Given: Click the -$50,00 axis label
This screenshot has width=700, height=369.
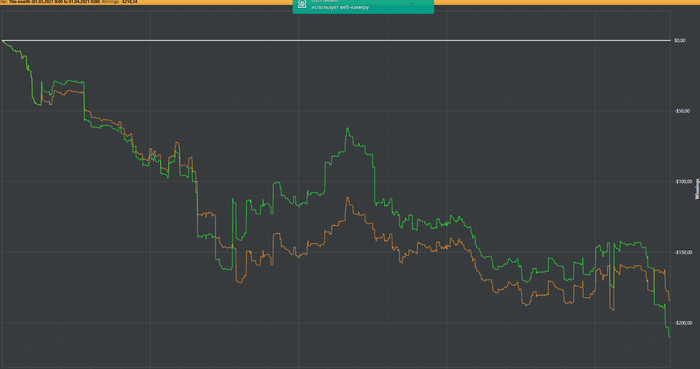Looking at the screenshot, I should [682, 111].
